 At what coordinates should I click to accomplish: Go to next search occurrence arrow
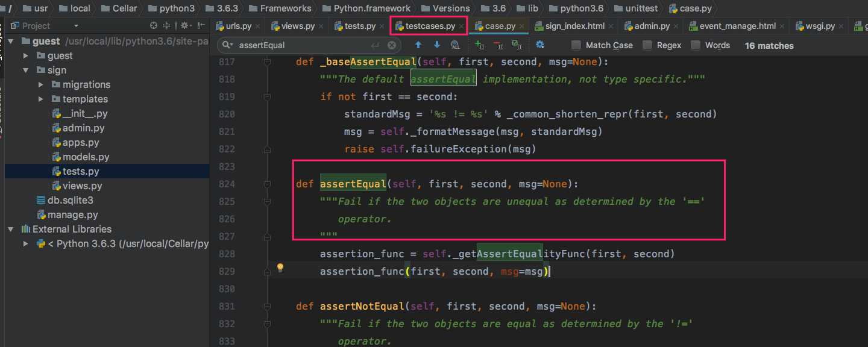click(x=436, y=45)
